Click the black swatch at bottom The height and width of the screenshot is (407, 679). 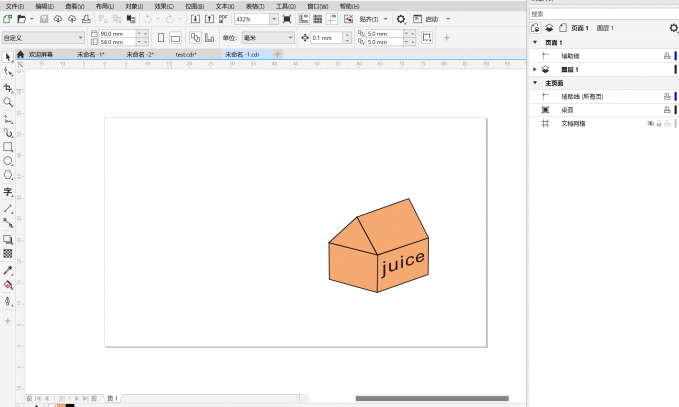point(70,405)
